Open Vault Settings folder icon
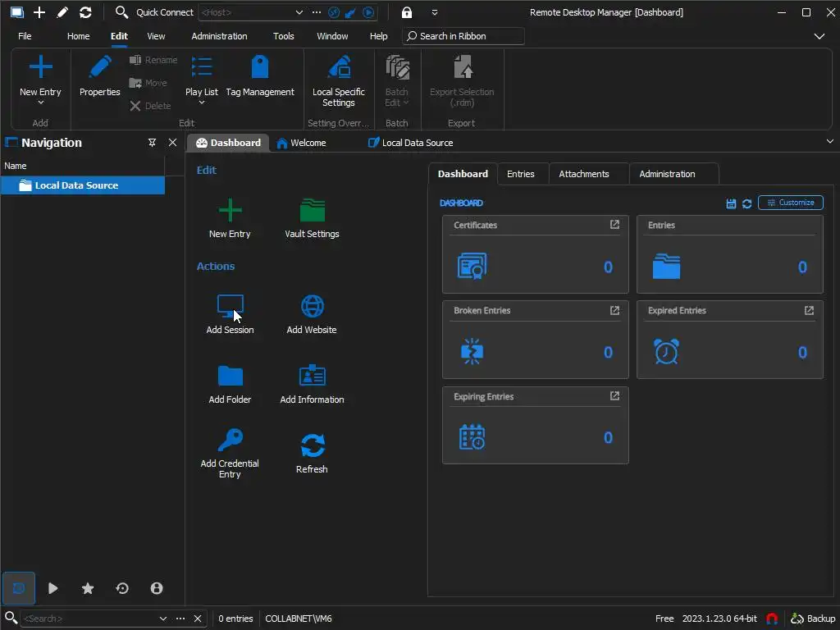 click(x=313, y=210)
